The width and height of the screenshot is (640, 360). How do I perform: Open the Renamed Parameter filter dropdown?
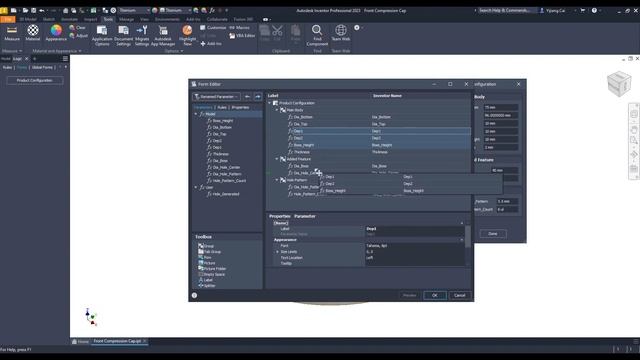[216, 97]
